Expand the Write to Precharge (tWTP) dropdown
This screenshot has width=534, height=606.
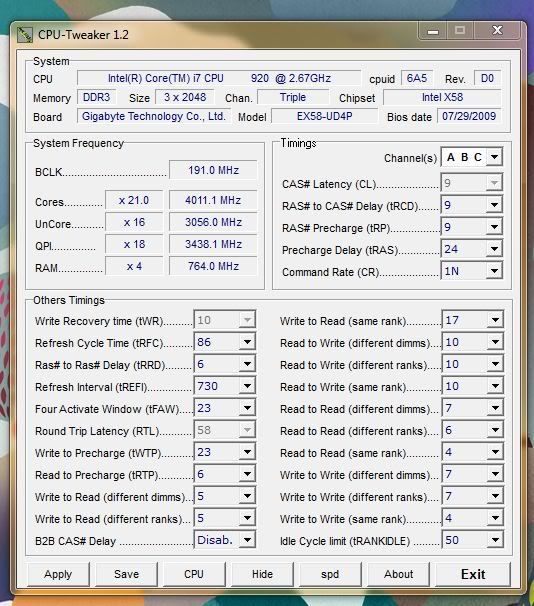click(x=224, y=452)
